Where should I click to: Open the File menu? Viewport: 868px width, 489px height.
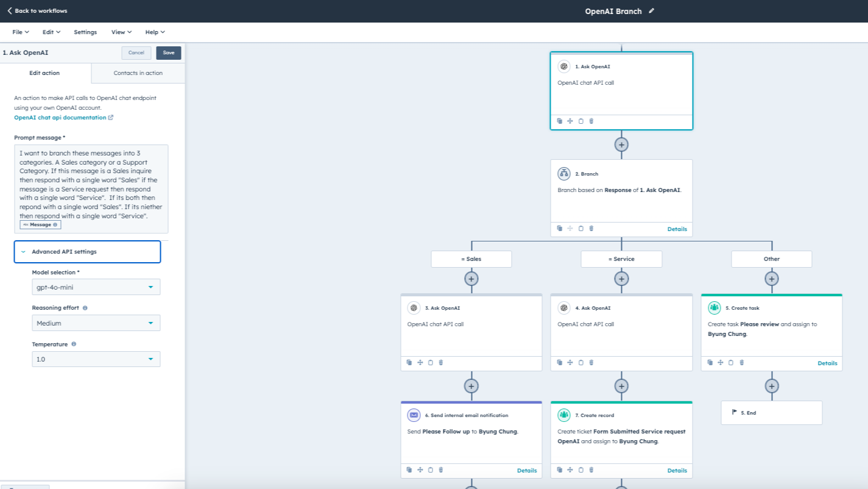tap(20, 32)
